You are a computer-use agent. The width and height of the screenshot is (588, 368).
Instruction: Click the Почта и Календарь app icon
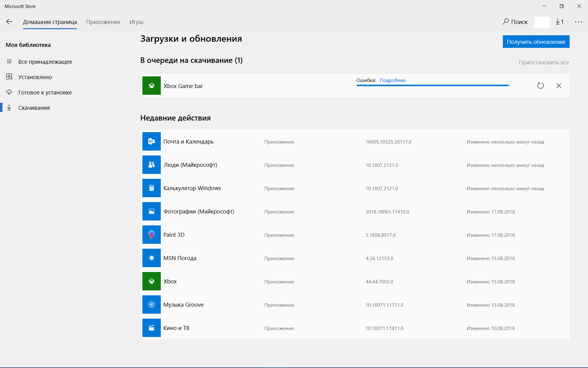tap(152, 141)
